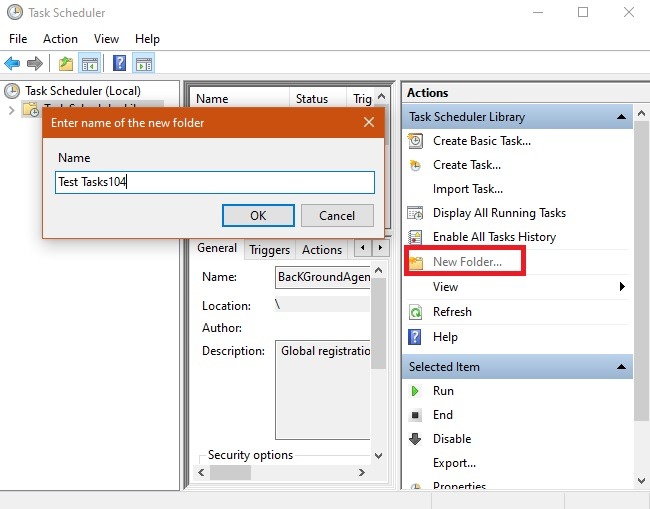
Task: Click Import Task... action
Action: click(468, 189)
